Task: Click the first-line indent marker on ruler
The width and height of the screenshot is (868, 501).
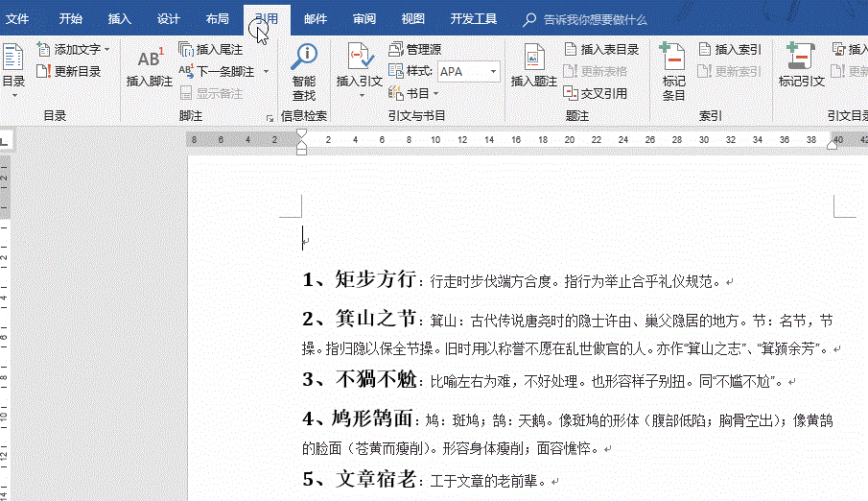Action: coord(302,133)
